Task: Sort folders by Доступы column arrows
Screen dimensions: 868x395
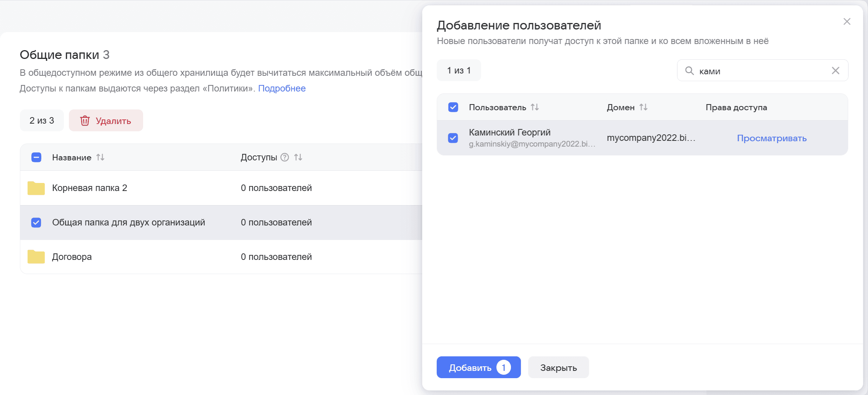Action: tap(298, 157)
